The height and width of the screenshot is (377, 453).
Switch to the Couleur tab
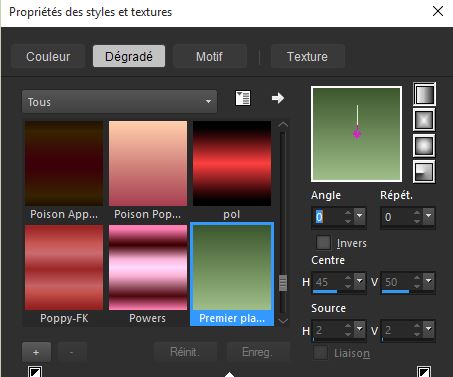point(48,56)
